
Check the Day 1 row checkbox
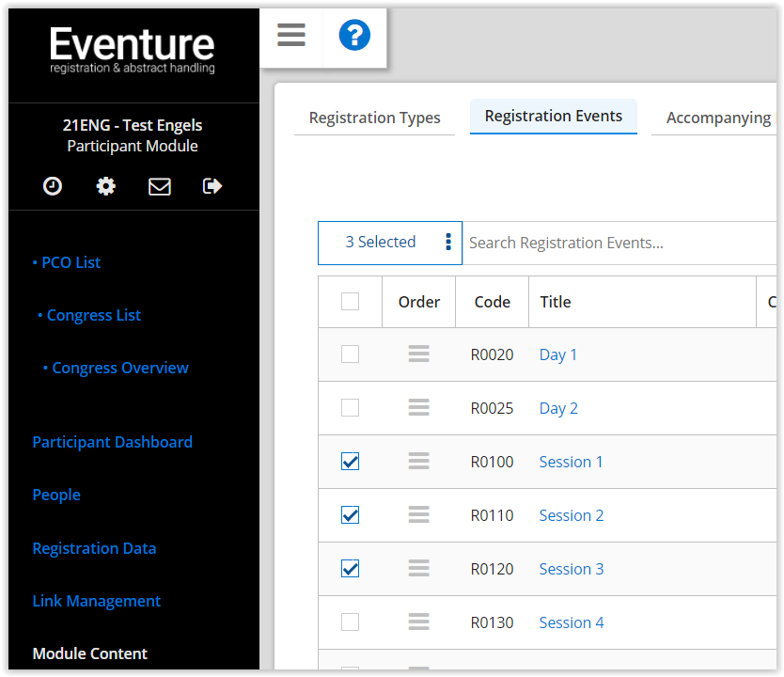click(x=350, y=354)
